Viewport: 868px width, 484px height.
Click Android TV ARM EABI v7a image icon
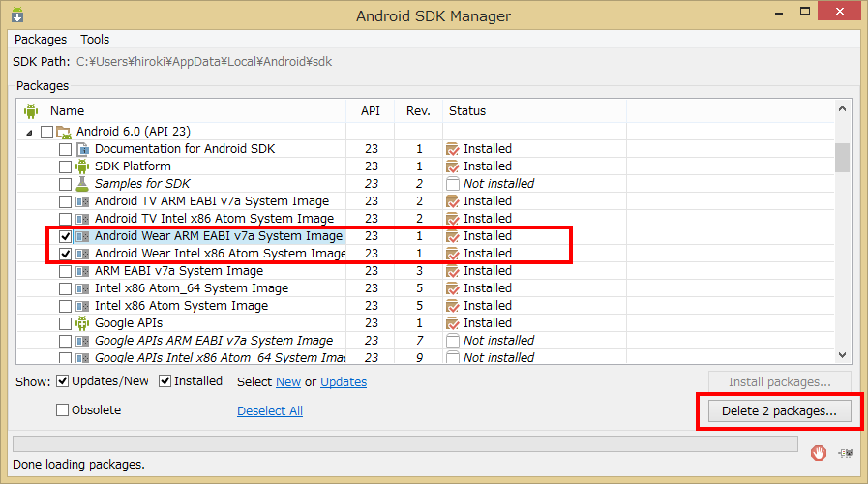(82, 201)
